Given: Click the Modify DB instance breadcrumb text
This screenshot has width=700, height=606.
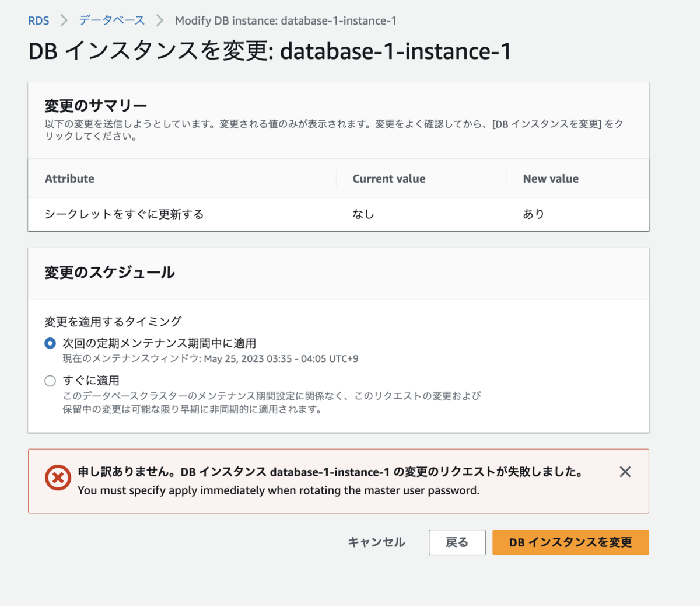Looking at the screenshot, I should tap(285, 20).
